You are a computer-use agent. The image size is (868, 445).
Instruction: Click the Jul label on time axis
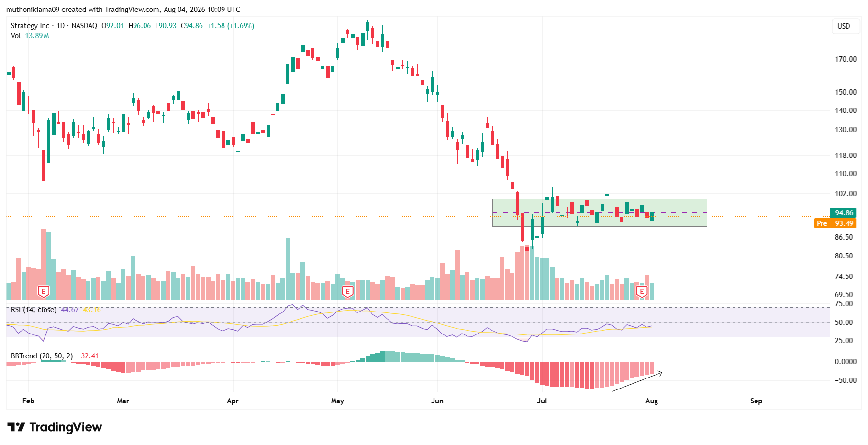[x=542, y=401]
